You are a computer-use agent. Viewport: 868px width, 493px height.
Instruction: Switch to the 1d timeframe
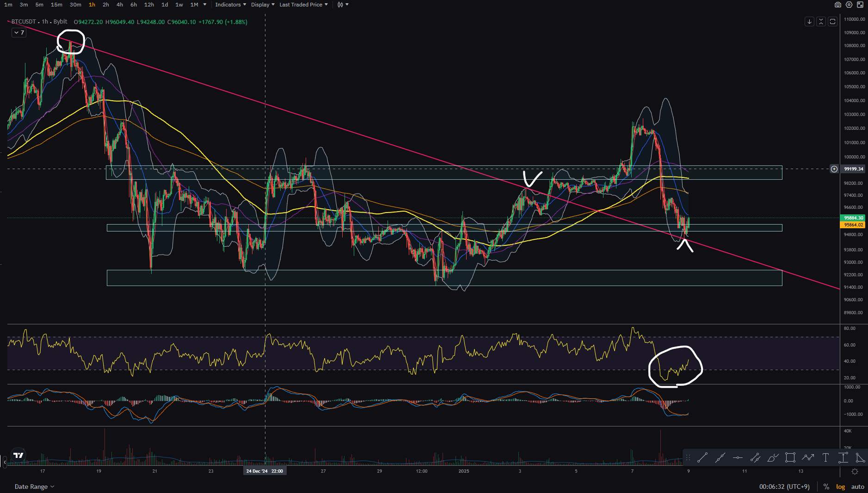click(x=165, y=5)
